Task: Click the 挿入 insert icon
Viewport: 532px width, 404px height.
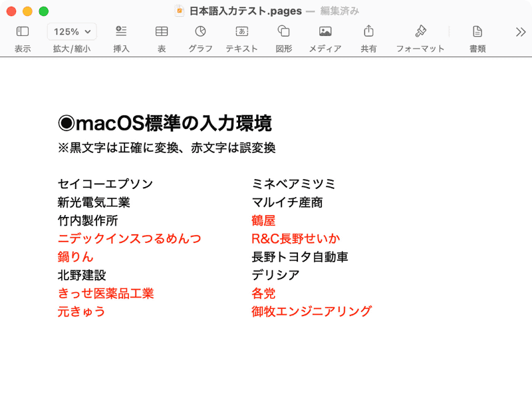Action: click(x=121, y=31)
